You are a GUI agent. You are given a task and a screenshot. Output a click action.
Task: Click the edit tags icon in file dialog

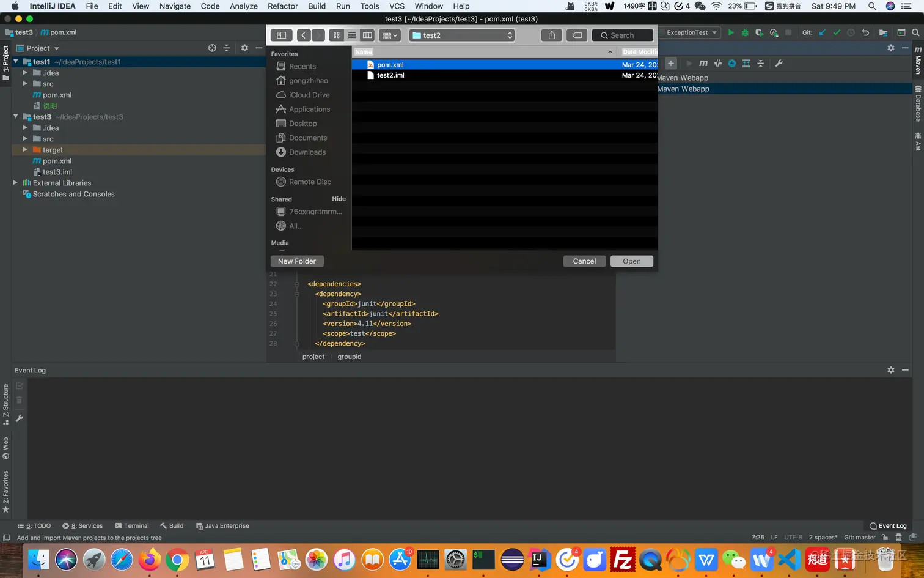pyautogui.click(x=577, y=35)
